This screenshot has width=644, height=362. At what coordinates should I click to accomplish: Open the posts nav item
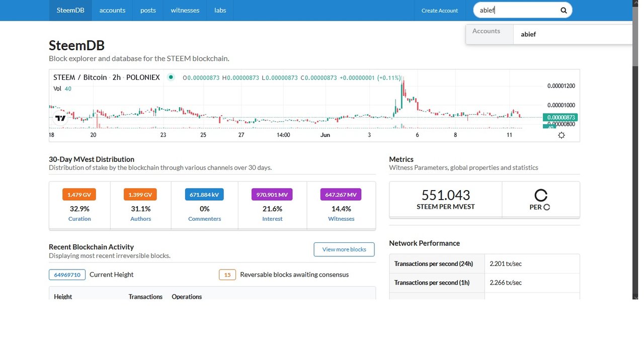tap(148, 10)
